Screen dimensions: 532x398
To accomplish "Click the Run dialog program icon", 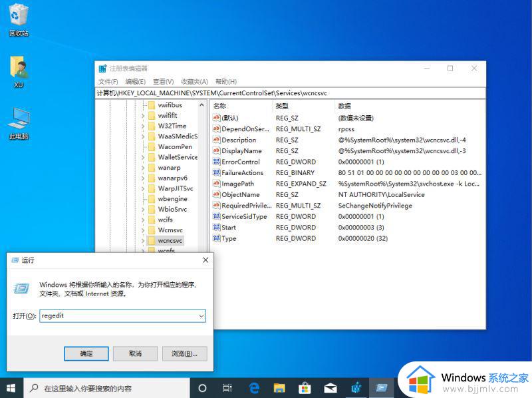I will [x=21, y=288].
